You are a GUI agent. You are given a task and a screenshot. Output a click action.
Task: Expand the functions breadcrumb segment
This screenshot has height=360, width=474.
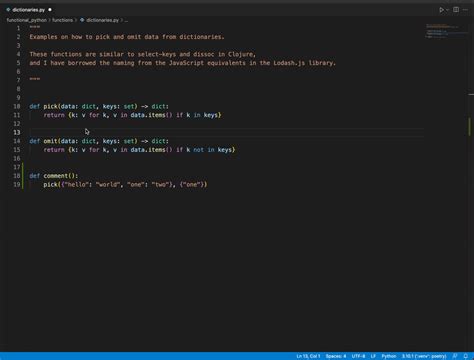tap(62, 20)
